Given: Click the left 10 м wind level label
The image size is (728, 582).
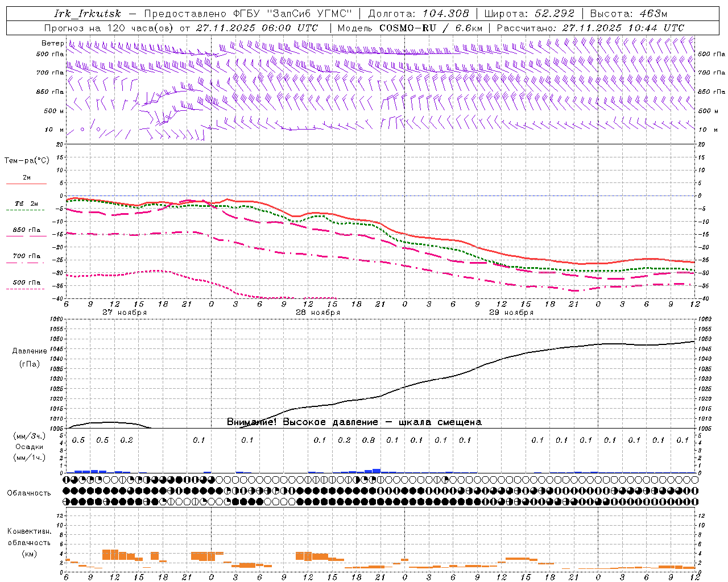Looking at the screenshot, I should 55,130.
